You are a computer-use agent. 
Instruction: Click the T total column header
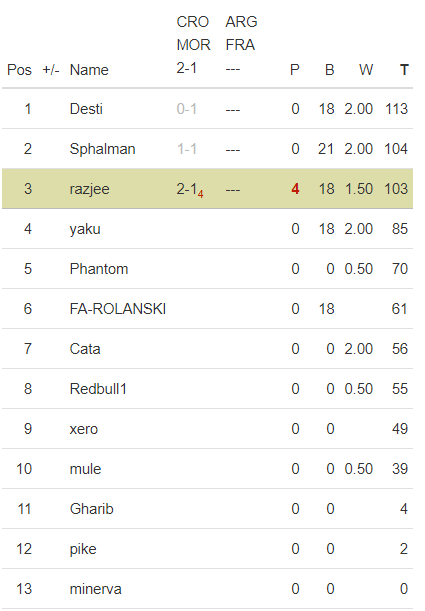click(x=404, y=70)
